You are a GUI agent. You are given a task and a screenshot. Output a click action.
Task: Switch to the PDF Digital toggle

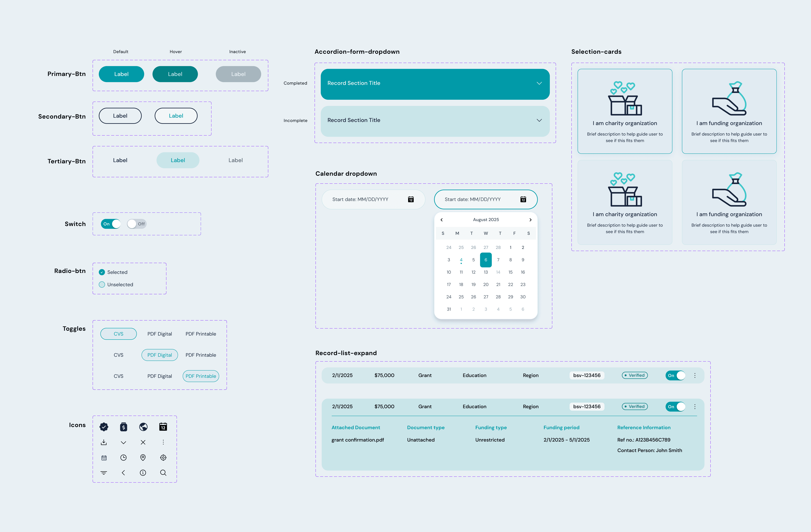(159, 355)
